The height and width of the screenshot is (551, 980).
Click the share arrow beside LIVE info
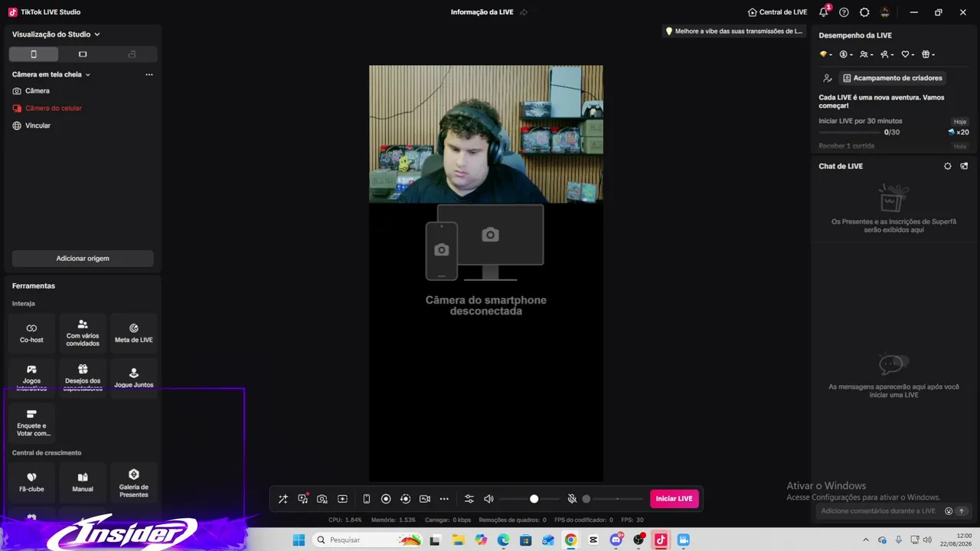pyautogui.click(x=524, y=12)
